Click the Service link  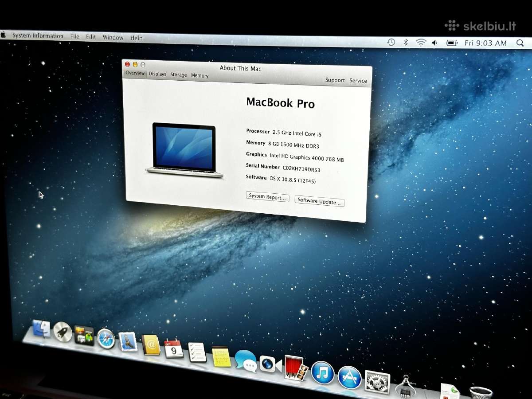click(358, 81)
